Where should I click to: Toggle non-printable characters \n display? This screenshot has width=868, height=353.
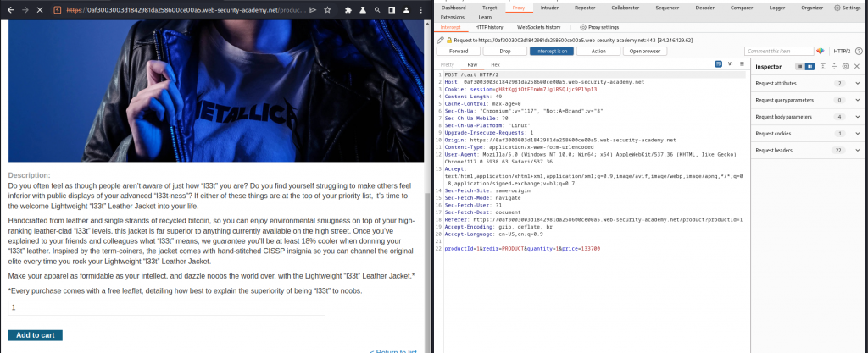[730, 64]
